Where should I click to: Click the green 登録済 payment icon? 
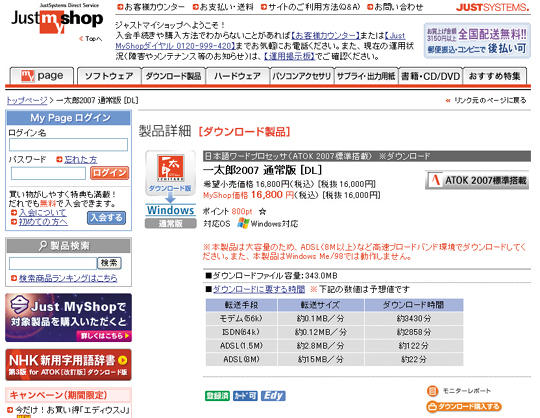(x=217, y=396)
